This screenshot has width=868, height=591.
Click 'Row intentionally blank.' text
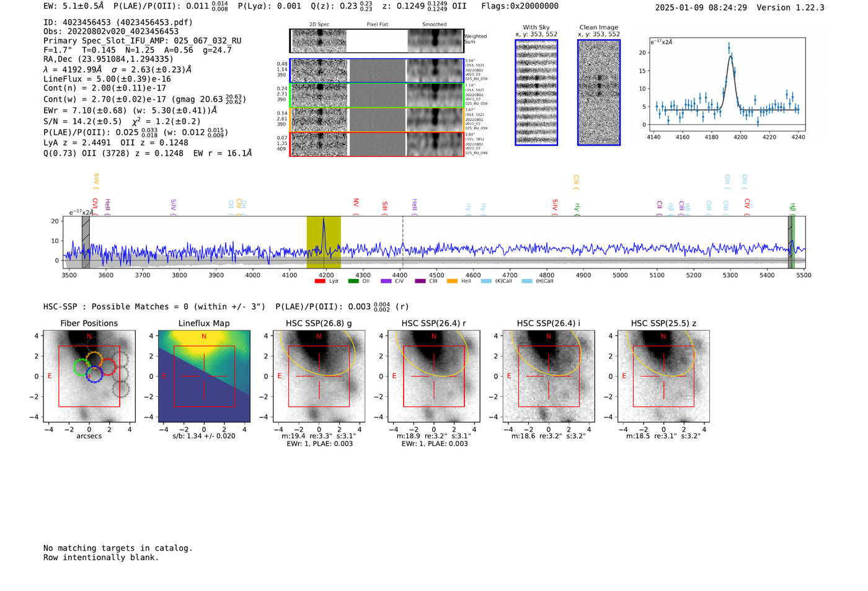pyautogui.click(x=101, y=558)
